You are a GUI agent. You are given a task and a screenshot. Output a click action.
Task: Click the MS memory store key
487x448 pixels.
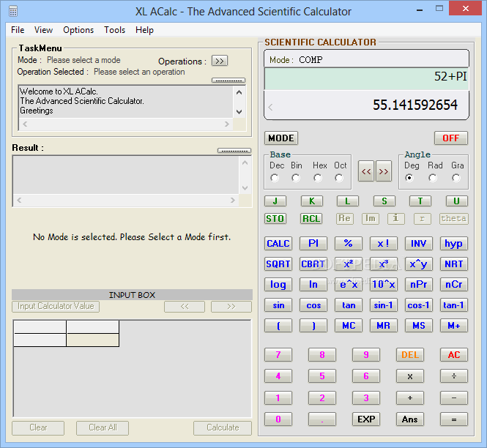pos(418,326)
